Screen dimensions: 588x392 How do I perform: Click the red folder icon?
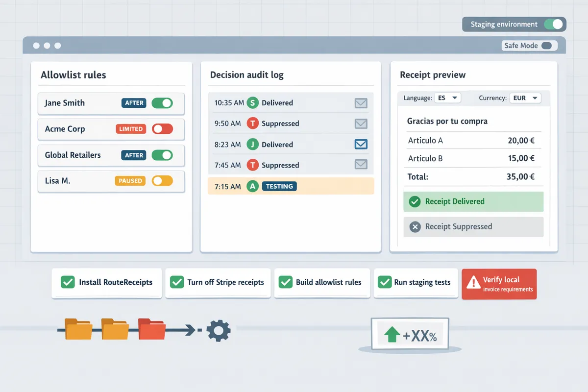[x=152, y=329]
